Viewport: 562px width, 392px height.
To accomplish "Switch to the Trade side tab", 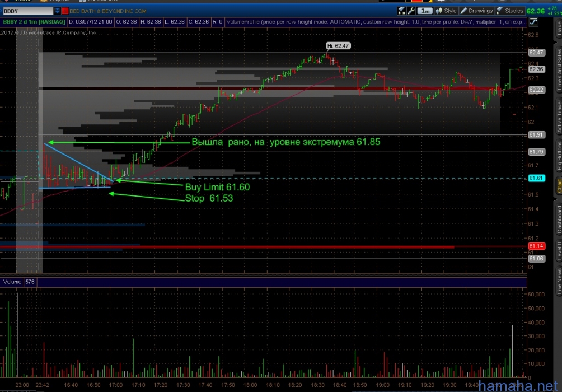I will click(559, 29).
